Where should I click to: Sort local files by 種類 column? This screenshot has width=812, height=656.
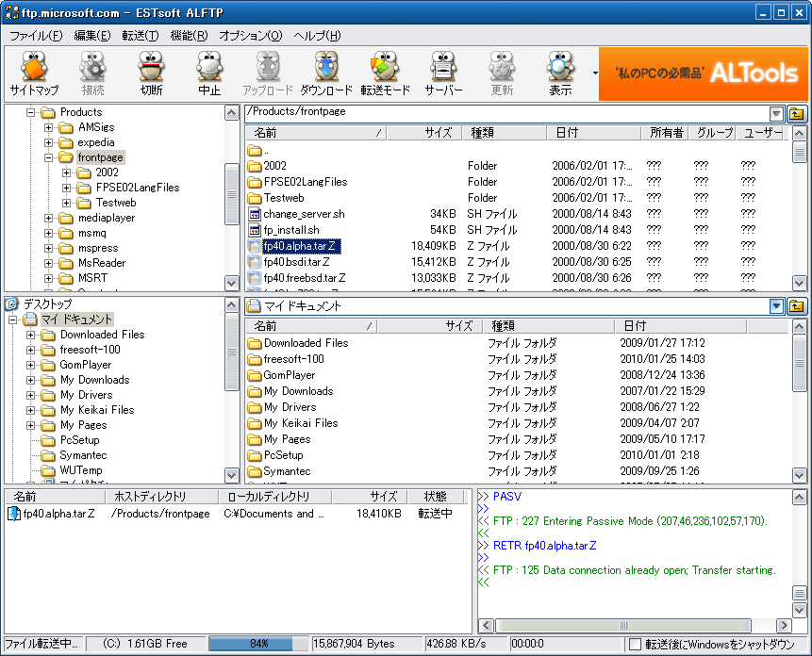coord(549,326)
